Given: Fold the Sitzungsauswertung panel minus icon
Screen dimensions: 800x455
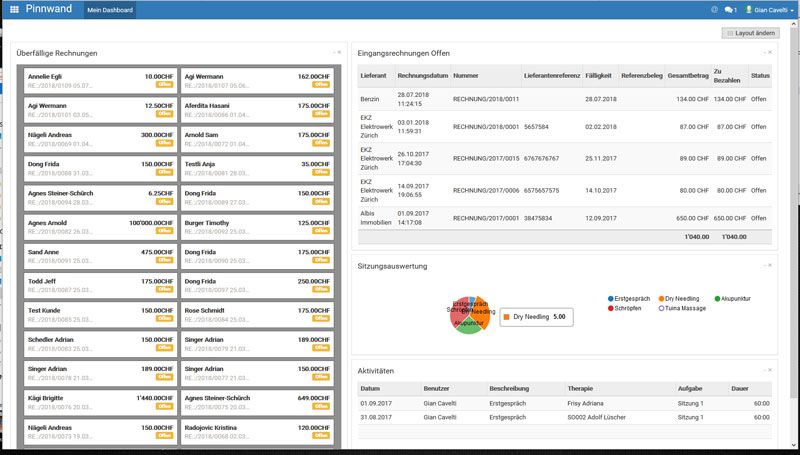Looking at the screenshot, I should point(765,265).
